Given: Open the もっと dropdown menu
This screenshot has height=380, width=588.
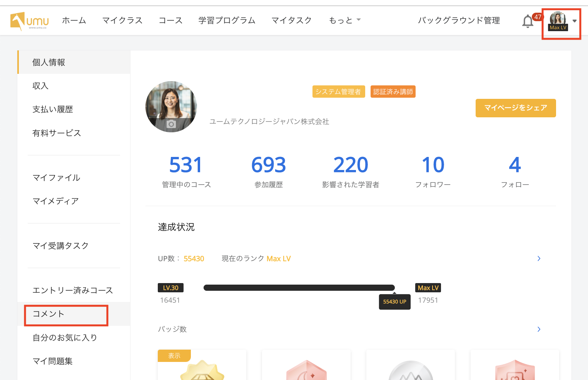Looking at the screenshot, I should click(x=344, y=20).
